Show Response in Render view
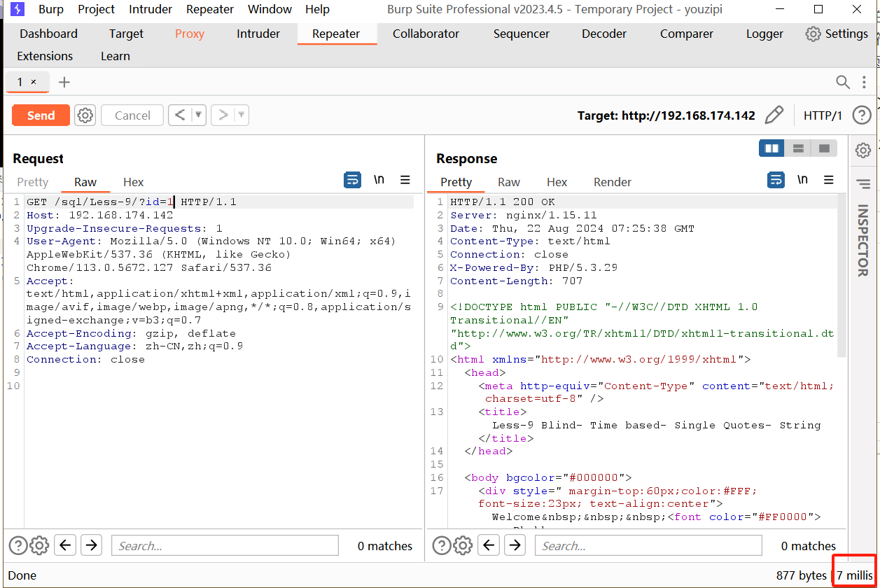 (613, 182)
